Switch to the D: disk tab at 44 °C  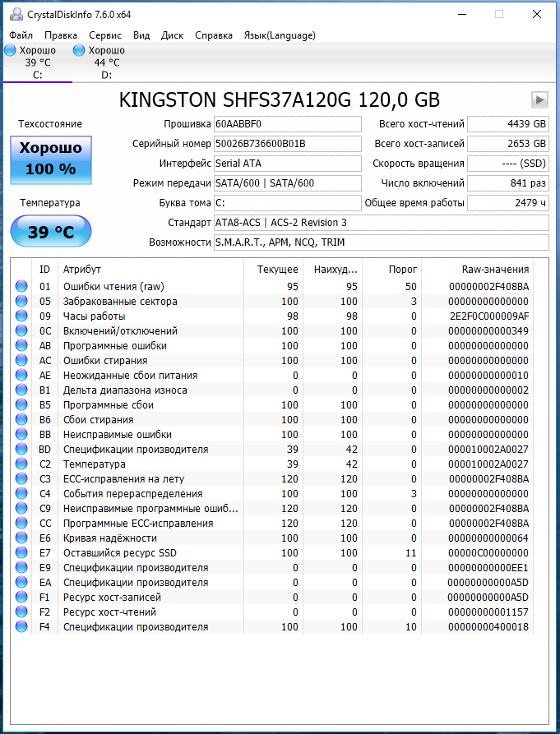tap(106, 62)
